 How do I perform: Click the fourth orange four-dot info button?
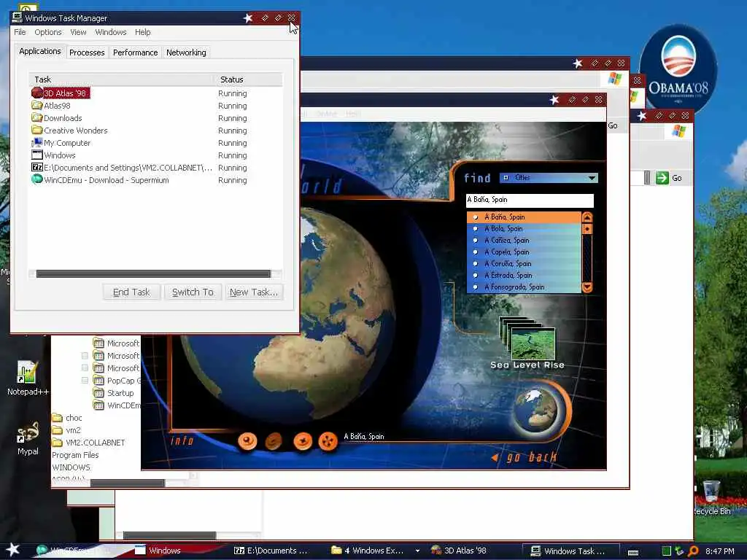[328, 441]
